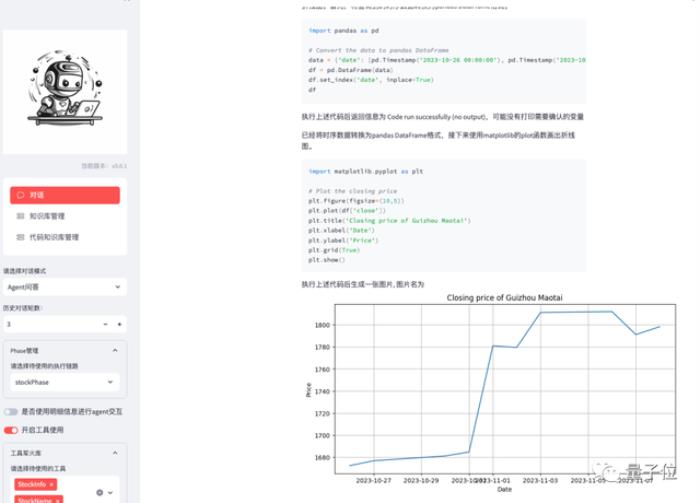The image size is (700, 503).
Task: Open the 对话 chat menu item
Action: click(65, 195)
